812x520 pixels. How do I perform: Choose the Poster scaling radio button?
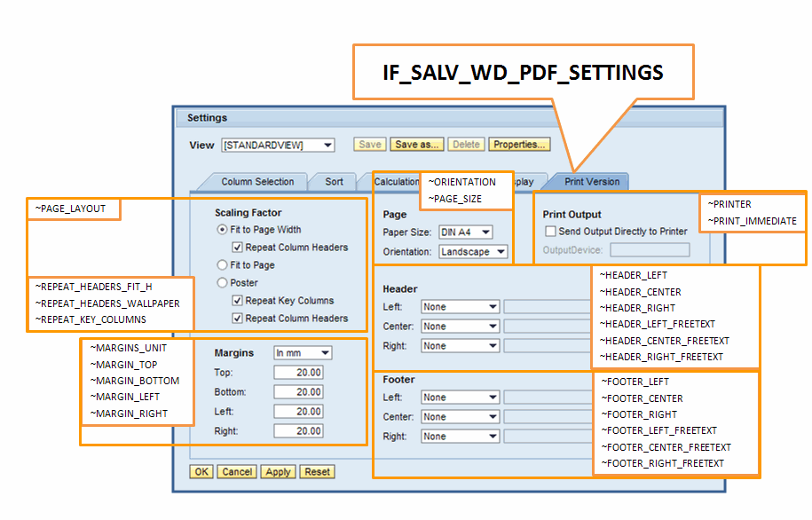pyautogui.click(x=223, y=283)
